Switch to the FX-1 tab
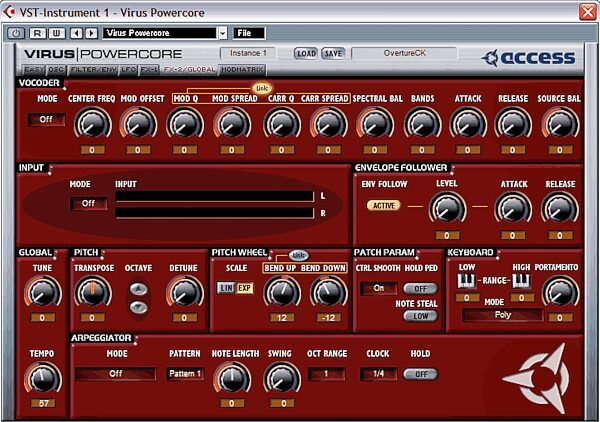This screenshot has height=422, width=600. (149, 70)
